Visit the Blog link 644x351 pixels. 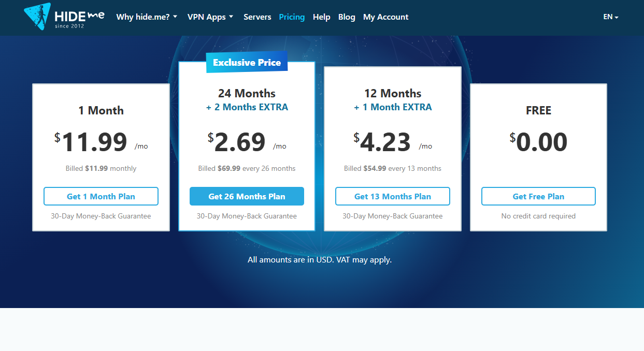(x=347, y=17)
